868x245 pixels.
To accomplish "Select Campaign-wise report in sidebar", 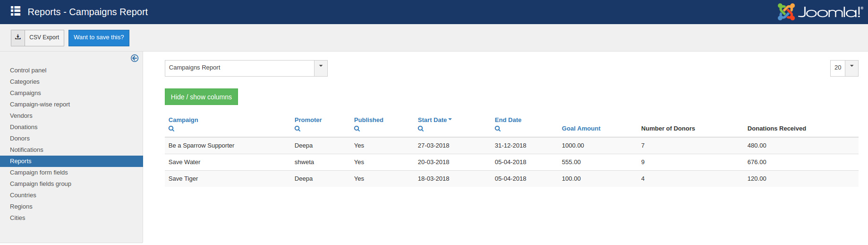I will [x=40, y=105].
